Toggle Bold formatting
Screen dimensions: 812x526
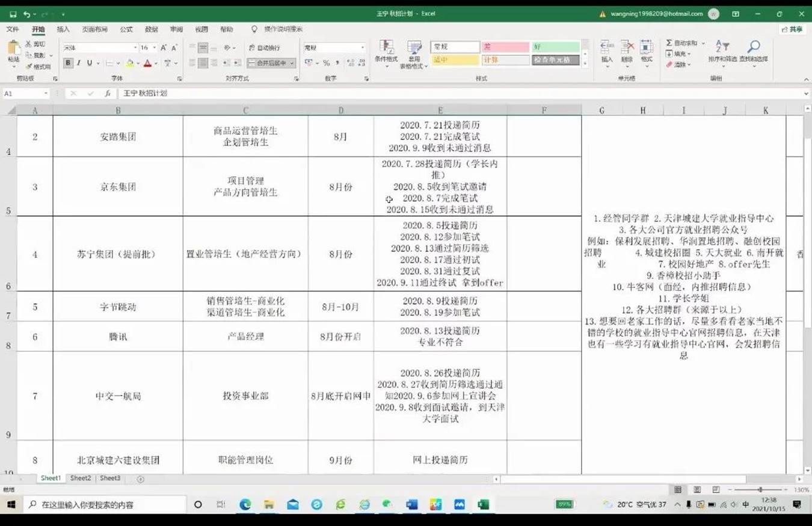pyautogui.click(x=68, y=63)
